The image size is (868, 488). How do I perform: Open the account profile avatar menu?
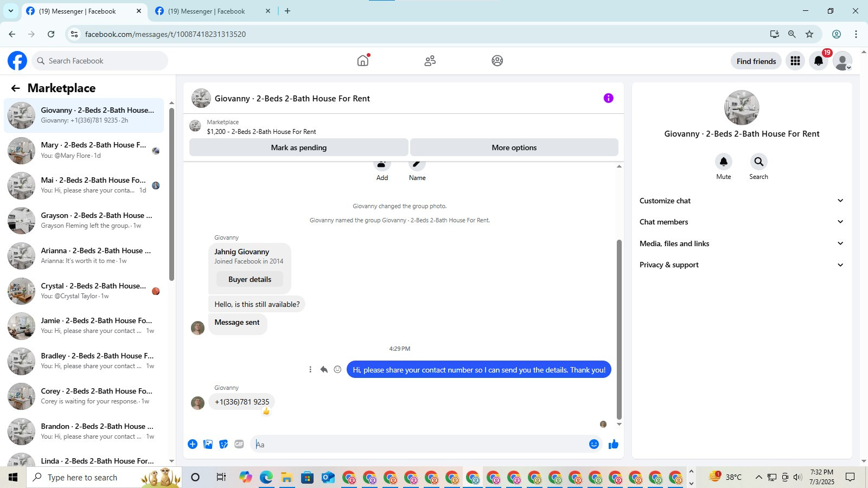(843, 61)
